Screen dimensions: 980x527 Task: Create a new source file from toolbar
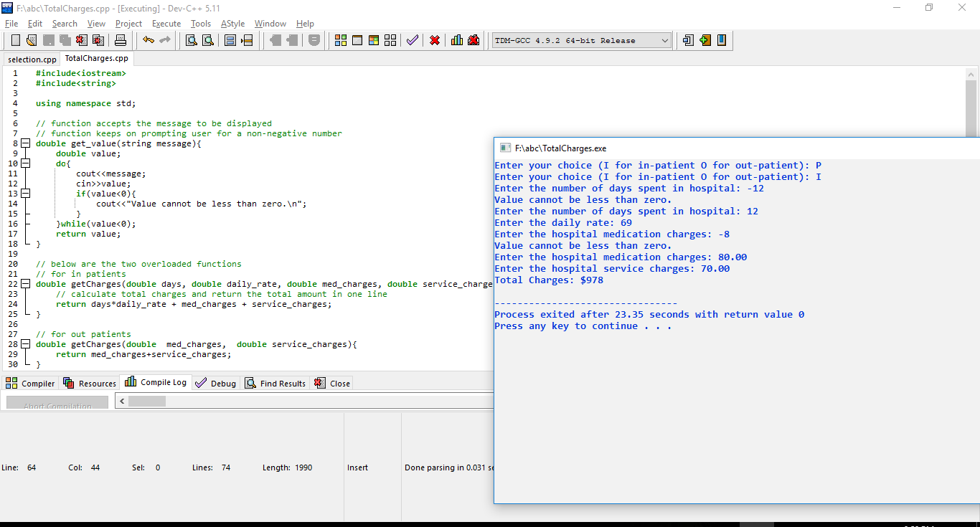[16, 40]
